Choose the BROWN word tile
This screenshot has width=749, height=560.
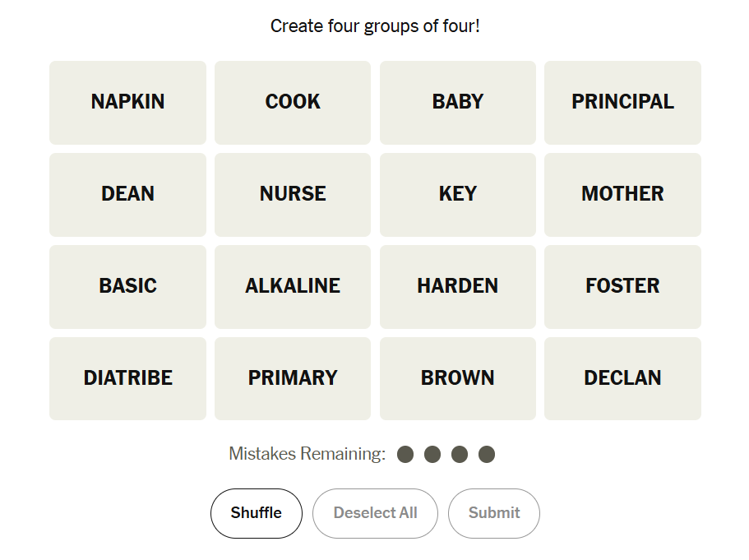click(458, 378)
